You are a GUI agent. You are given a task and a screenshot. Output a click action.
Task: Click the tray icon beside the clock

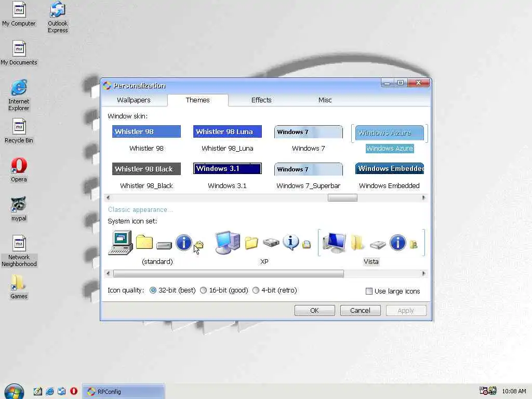[x=493, y=391]
